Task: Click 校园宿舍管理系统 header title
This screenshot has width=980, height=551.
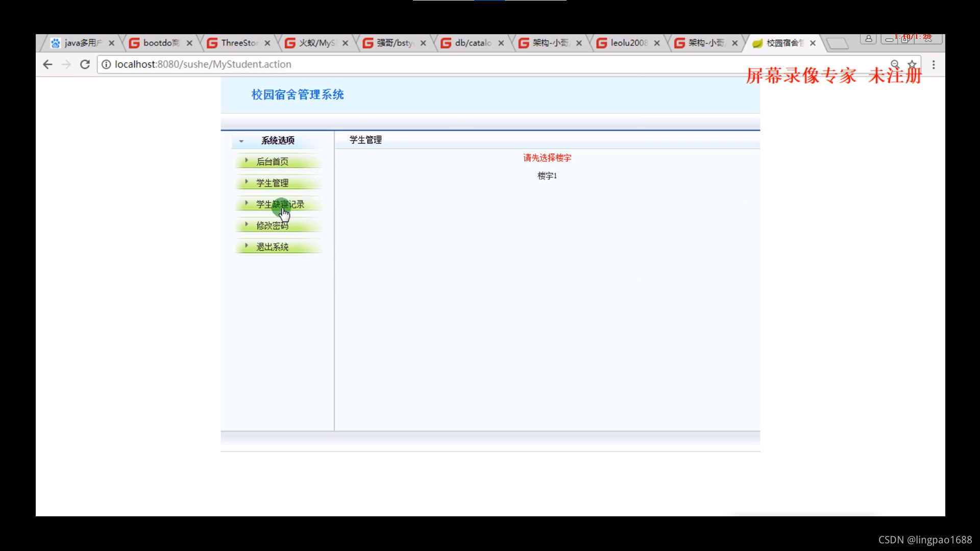Action: point(297,94)
